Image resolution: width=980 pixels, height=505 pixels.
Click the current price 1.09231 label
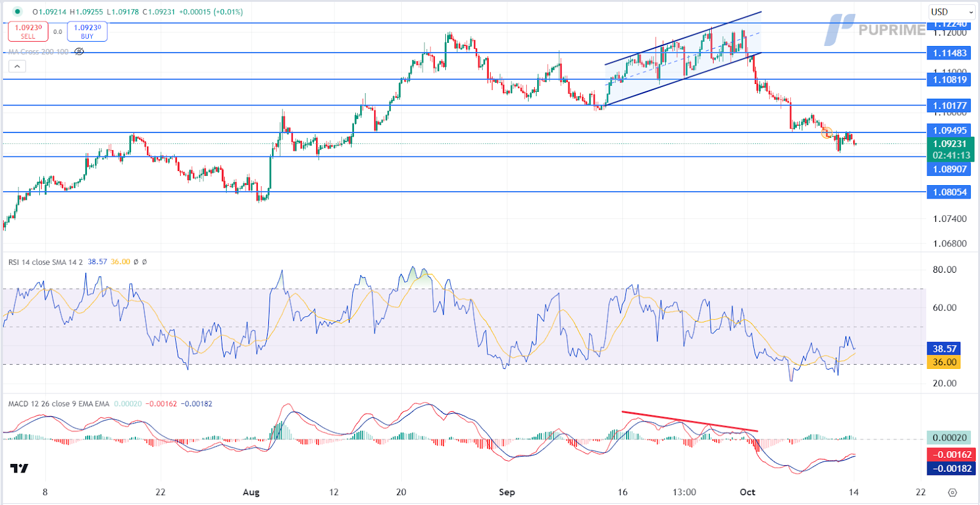[949, 144]
